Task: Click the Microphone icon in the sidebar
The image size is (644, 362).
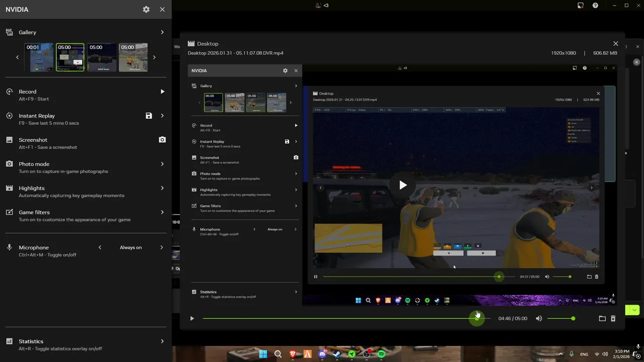Action: (x=9, y=247)
